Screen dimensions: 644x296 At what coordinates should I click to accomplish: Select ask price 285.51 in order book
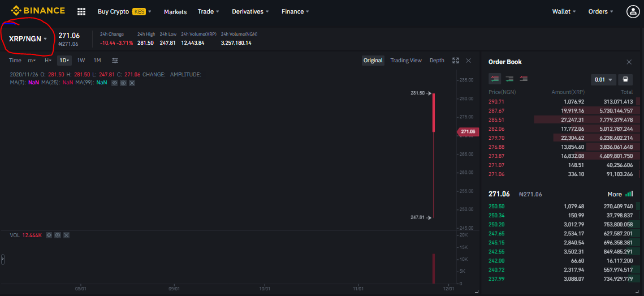(x=496, y=119)
